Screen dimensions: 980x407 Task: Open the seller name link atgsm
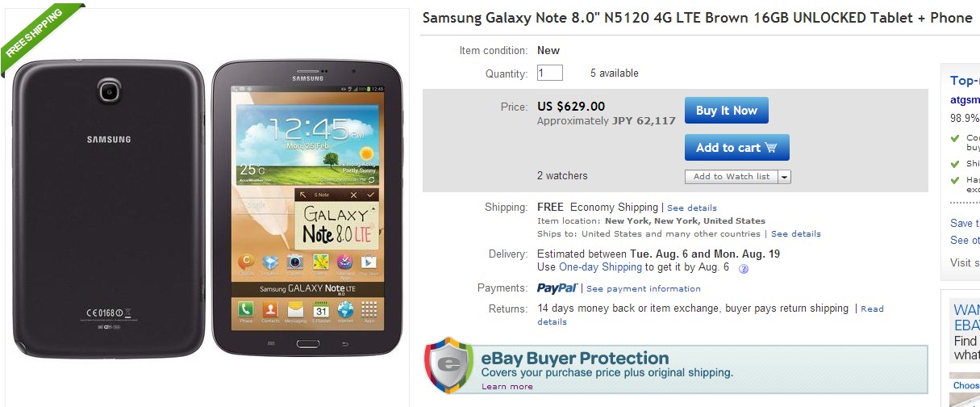click(965, 100)
